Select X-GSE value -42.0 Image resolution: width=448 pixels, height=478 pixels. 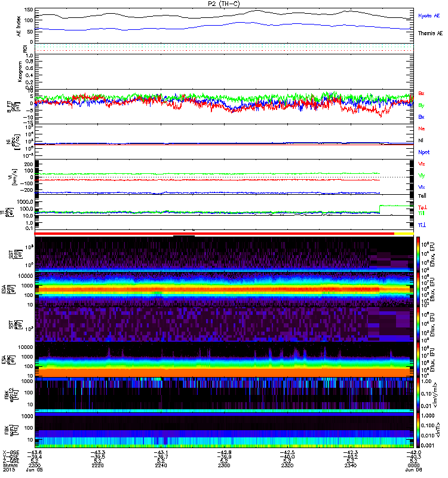[x=413, y=452]
